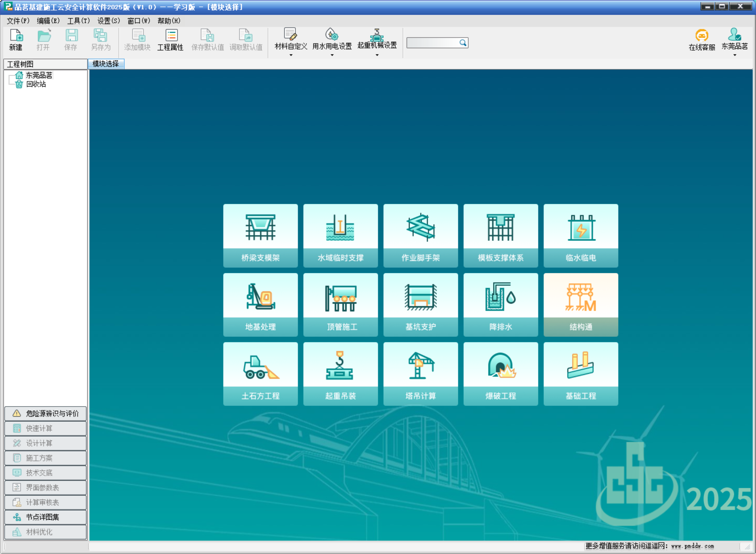The image size is (756, 554).
Task: Select the 起重吊装 module tile
Action: [x=341, y=373]
